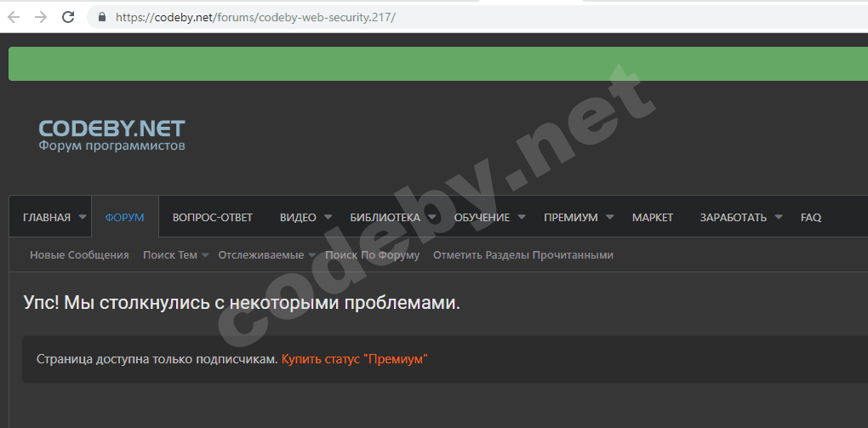The image size is (868, 428).
Task: Open the МАРКЕТ section
Action: 653,218
